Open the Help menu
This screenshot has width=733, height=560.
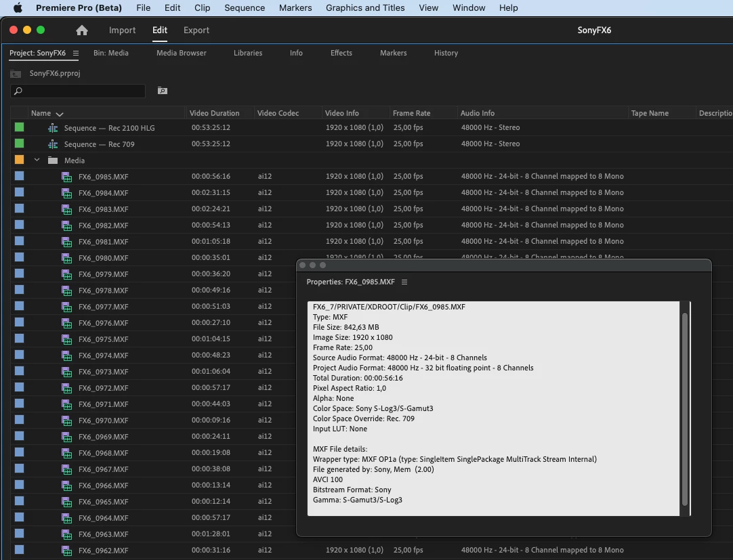[x=508, y=7]
